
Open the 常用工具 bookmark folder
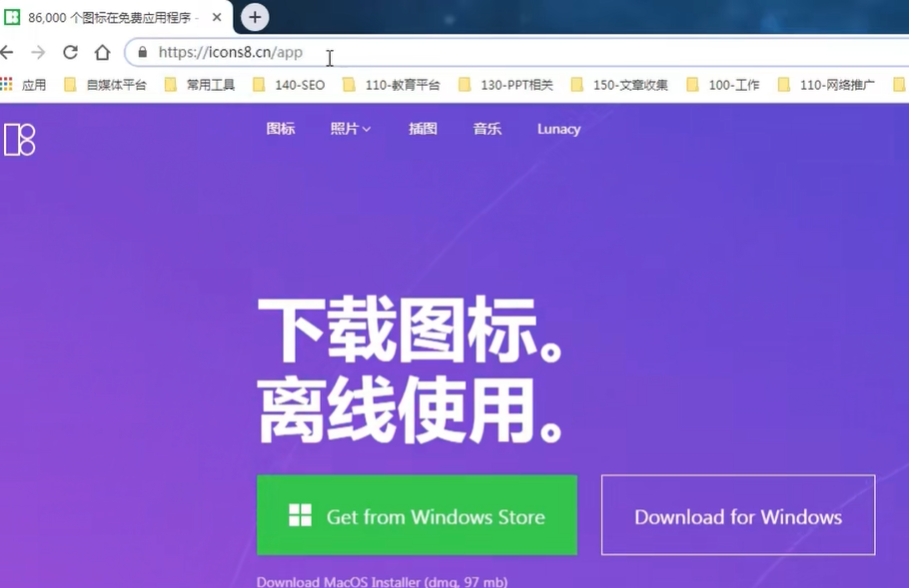click(x=200, y=85)
